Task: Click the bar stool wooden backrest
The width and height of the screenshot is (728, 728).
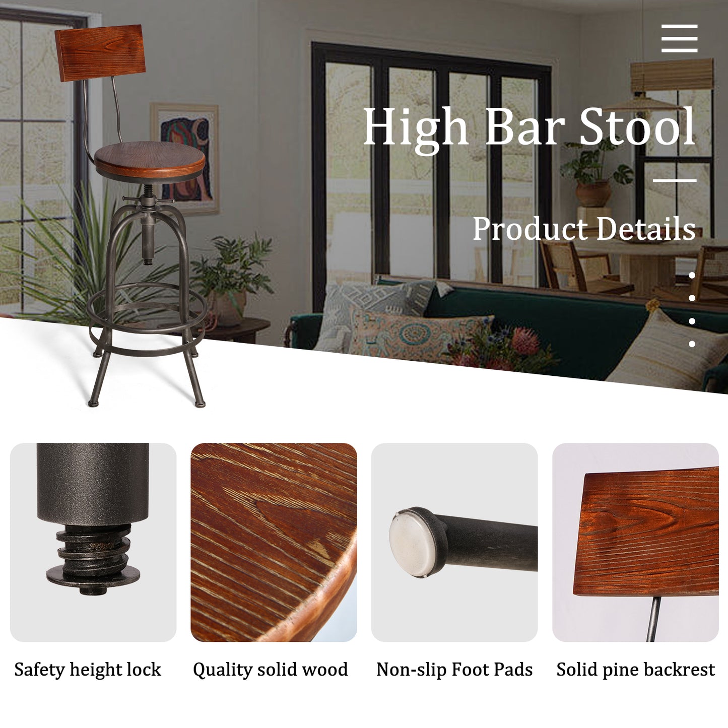Action: (101, 53)
